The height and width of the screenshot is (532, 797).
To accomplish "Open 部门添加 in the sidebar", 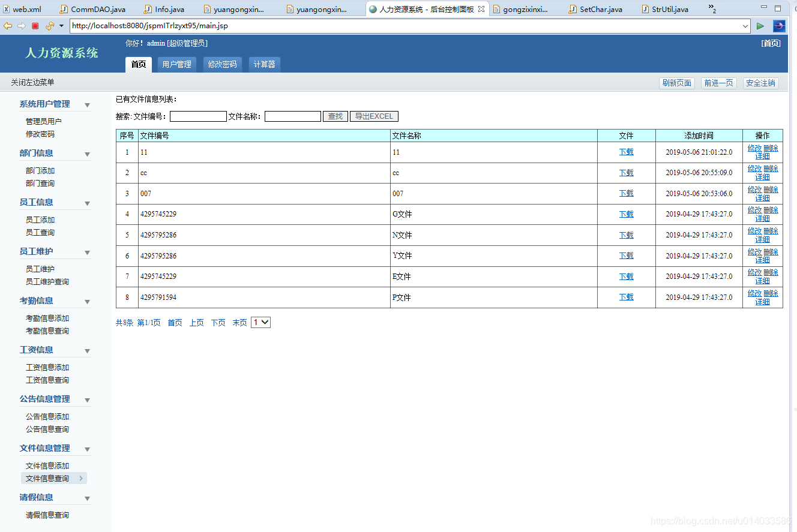I will 40,171.
